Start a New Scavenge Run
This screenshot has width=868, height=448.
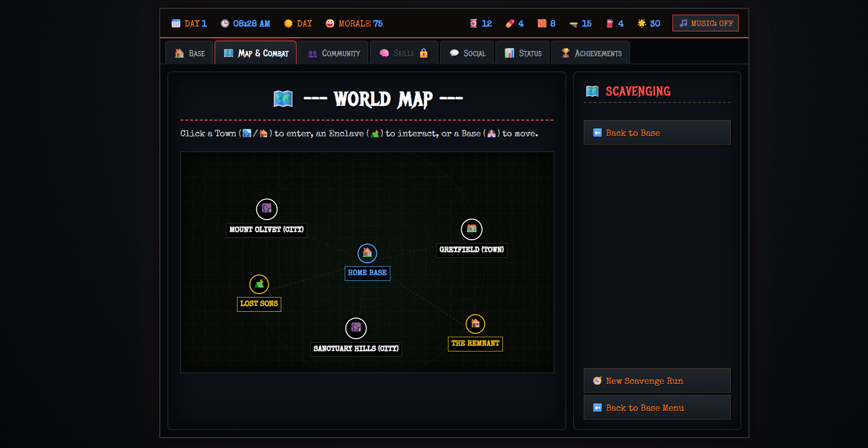pyautogui.click(x=657, y=380)
